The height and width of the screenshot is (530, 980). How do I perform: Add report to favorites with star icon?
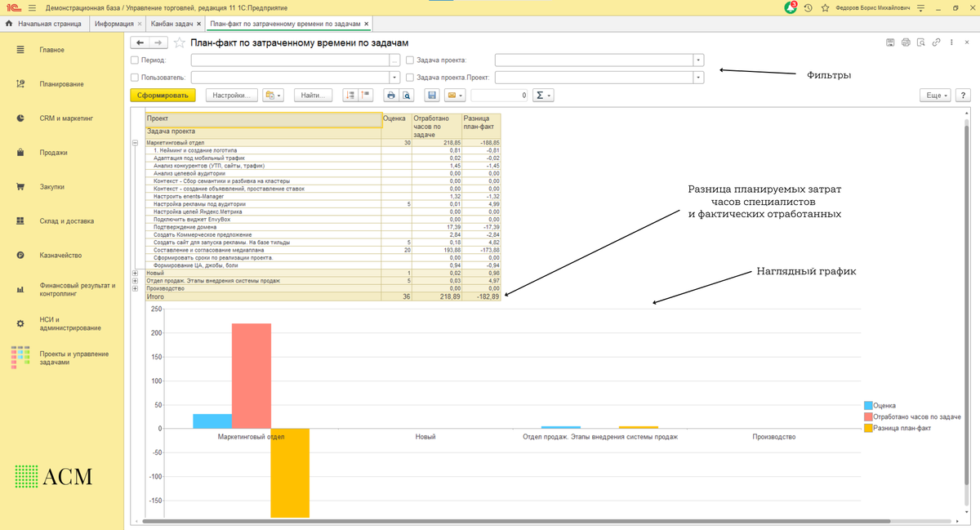[x=180, y=42]
